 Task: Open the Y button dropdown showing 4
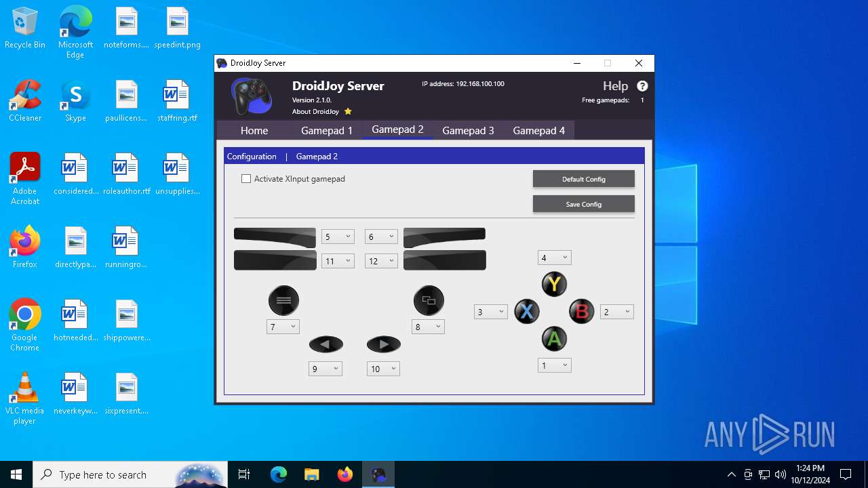click(x=555, y=258)
